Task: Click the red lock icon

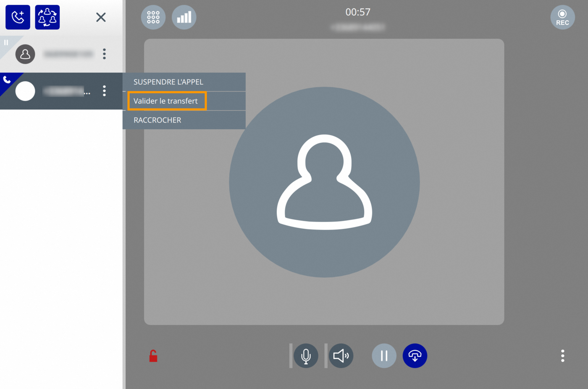Action: coord(152,355)
